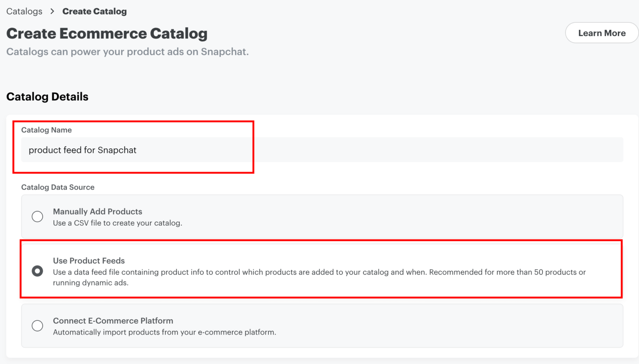Click the Manually Add Products label text

coord(97,212)
